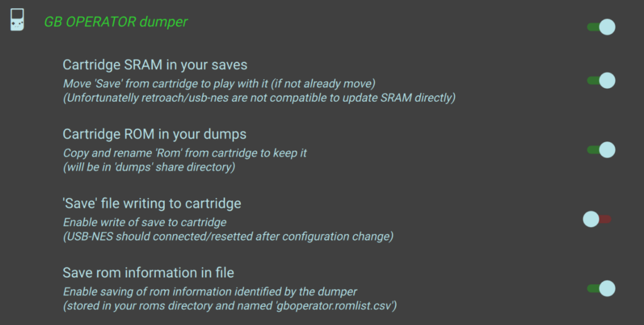Viewport: 644px width, 325px height.
Task: Click "Copy and rename 'Rom'" description line
Action: coord(184,153)
